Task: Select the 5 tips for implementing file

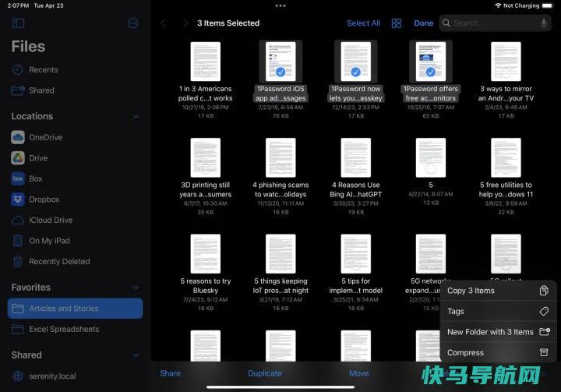Action: click(x=355, y=254)
